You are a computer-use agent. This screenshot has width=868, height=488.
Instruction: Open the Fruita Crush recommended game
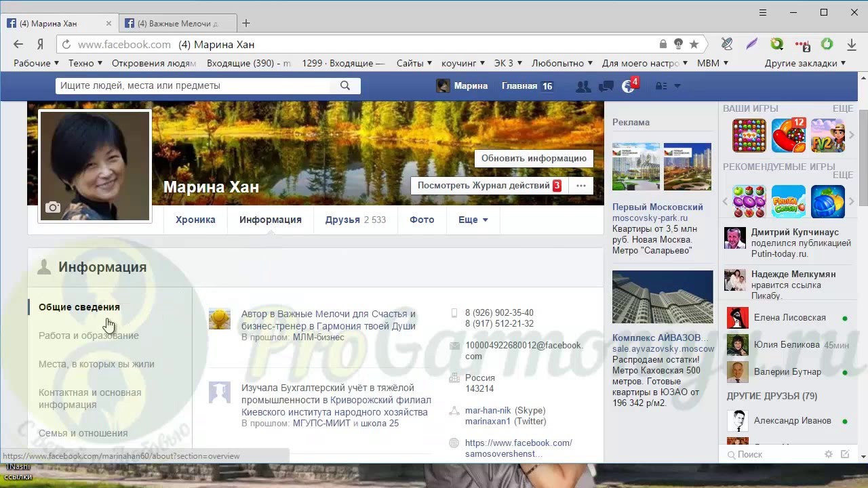pos(789,201)
